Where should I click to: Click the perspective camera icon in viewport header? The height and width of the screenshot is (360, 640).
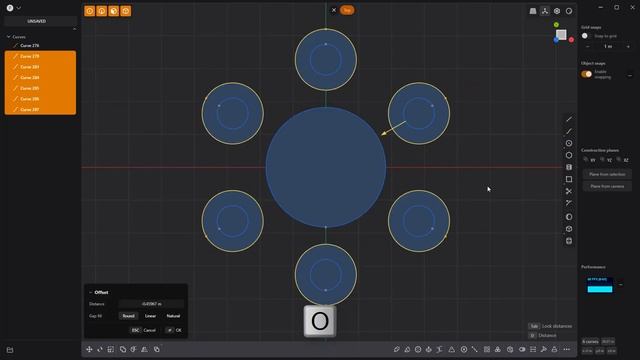point(533,11)
